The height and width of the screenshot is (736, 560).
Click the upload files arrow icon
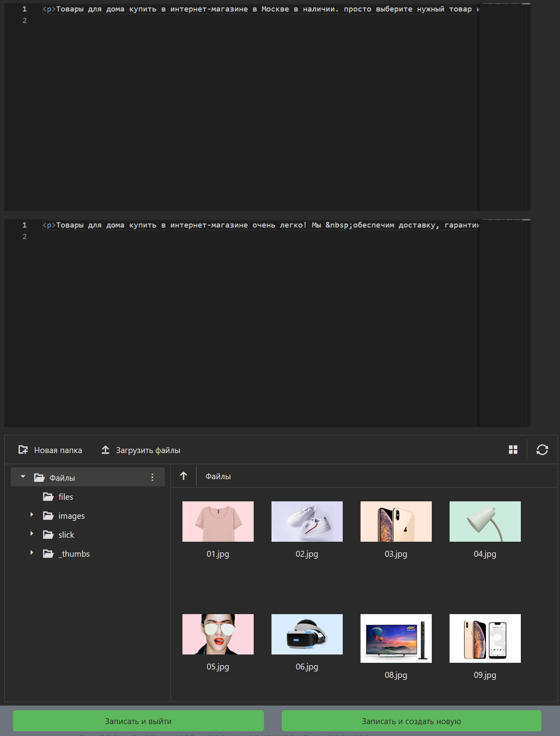click(105, 450)
